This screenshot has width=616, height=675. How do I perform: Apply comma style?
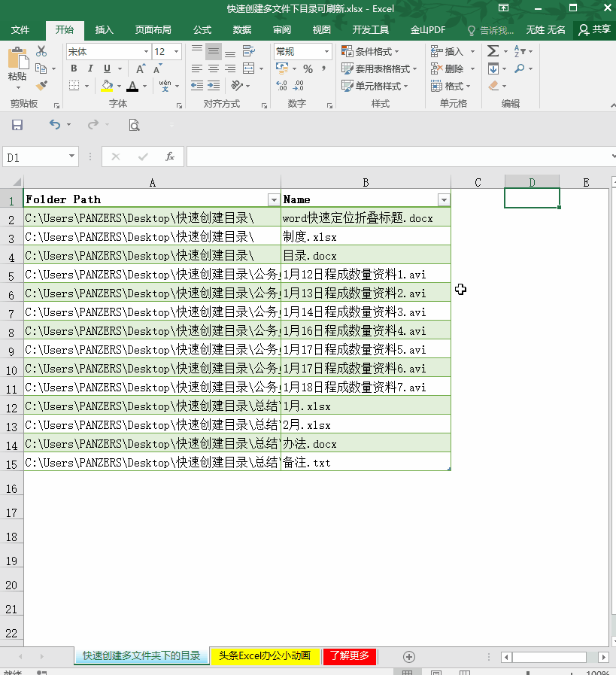[324, 68]
